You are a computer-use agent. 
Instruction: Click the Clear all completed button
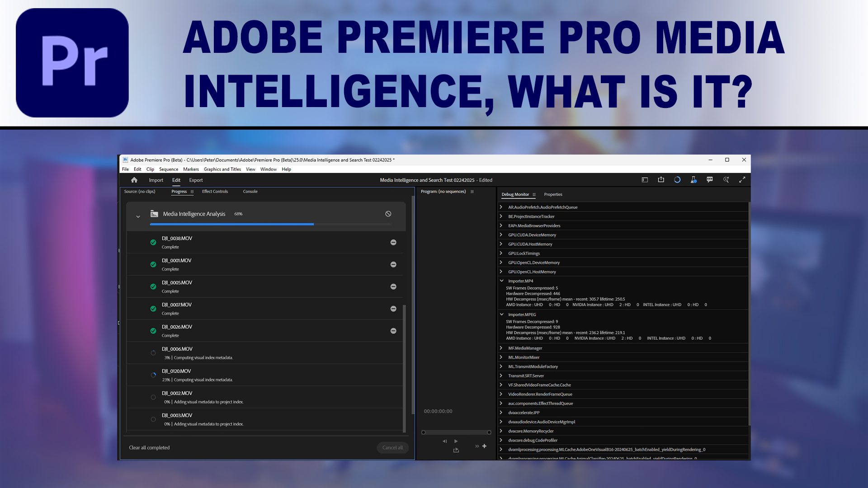point(149,447)
